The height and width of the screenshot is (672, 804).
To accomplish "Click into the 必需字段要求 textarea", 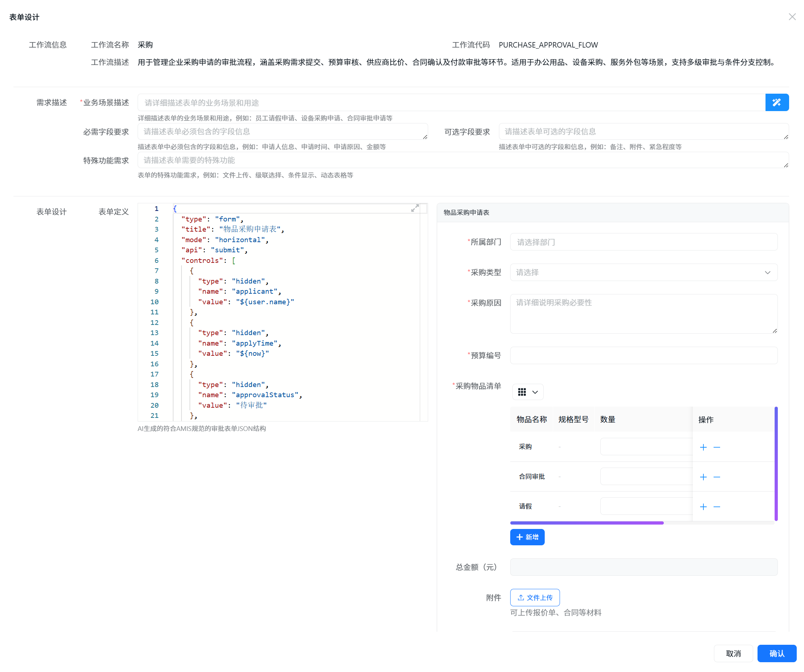I will (x=282, y=132).
